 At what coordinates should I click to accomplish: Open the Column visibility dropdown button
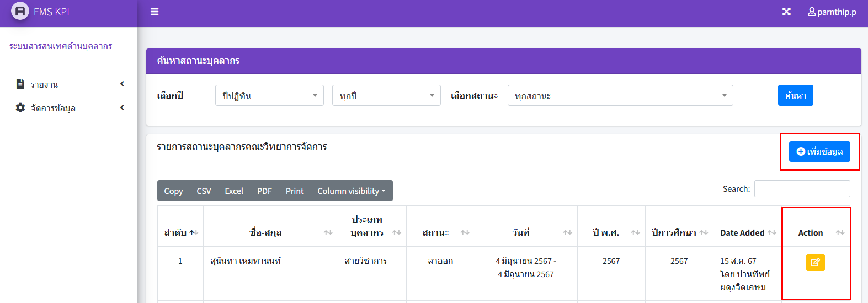[352, 191]
